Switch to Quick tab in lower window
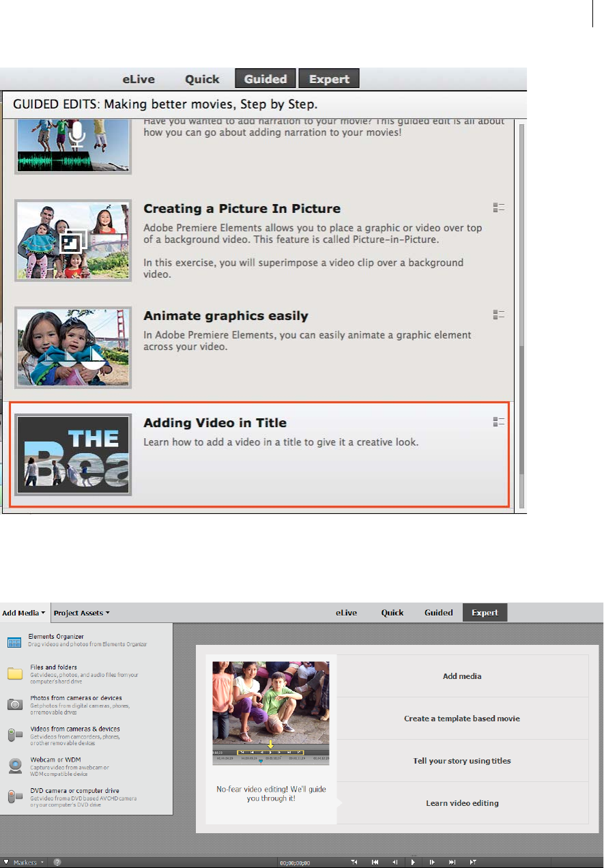 click(x=392, y=613)
